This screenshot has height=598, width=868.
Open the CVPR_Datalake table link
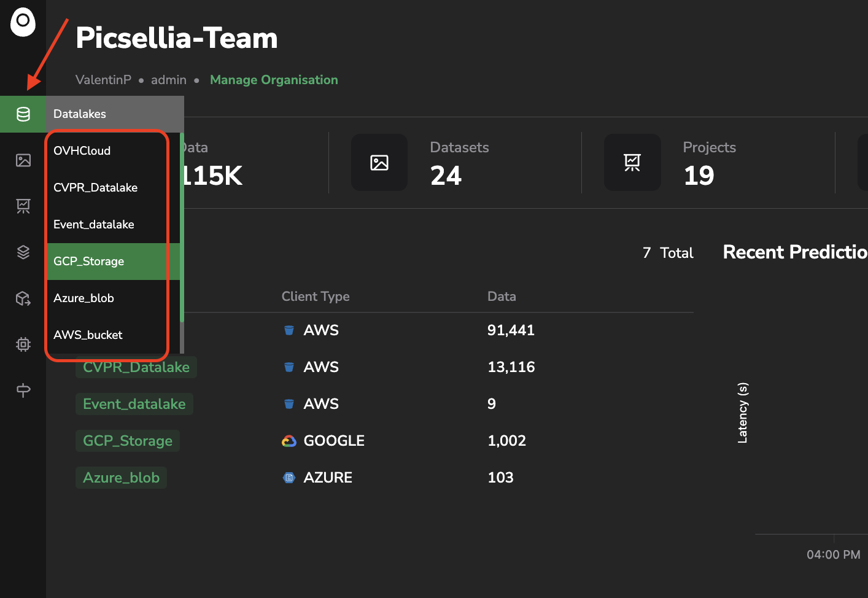pos(136,367)
